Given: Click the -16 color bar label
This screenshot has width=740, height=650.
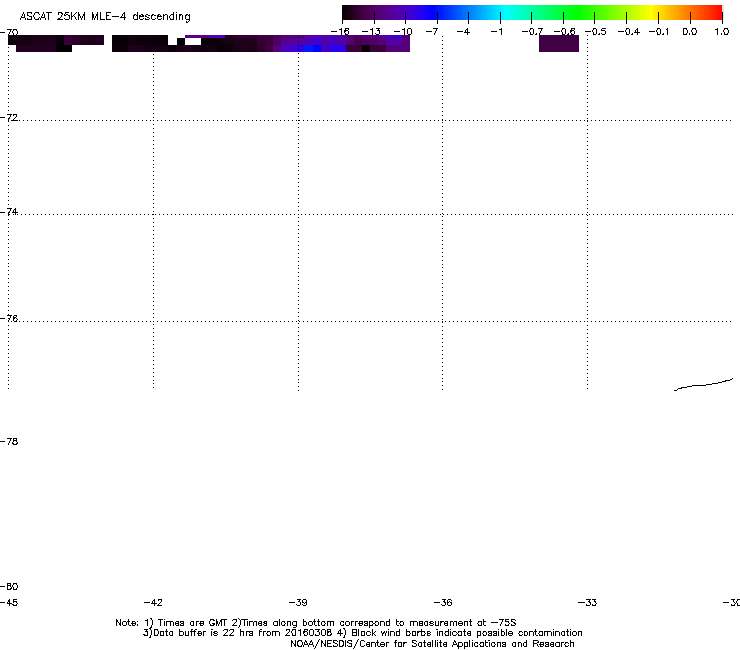Looking at the screenshot, I should pyautogui.click(x=340, y=32).
